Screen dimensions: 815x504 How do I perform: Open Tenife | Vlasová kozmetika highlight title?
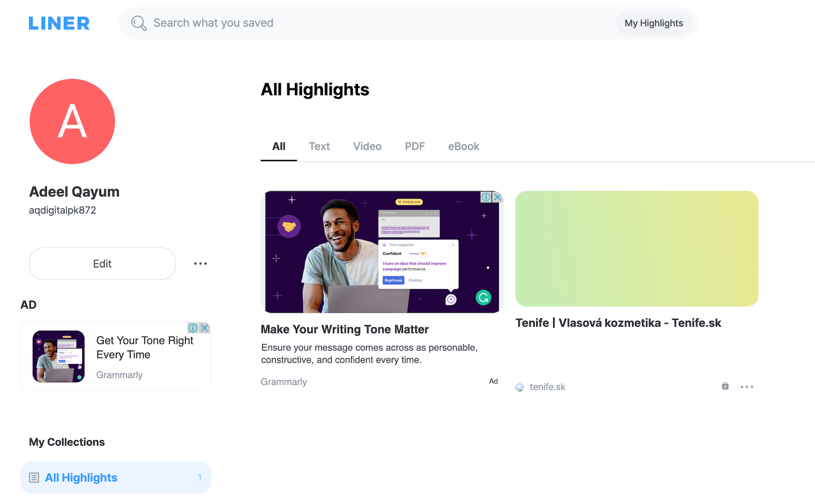[x=618, y=323]
